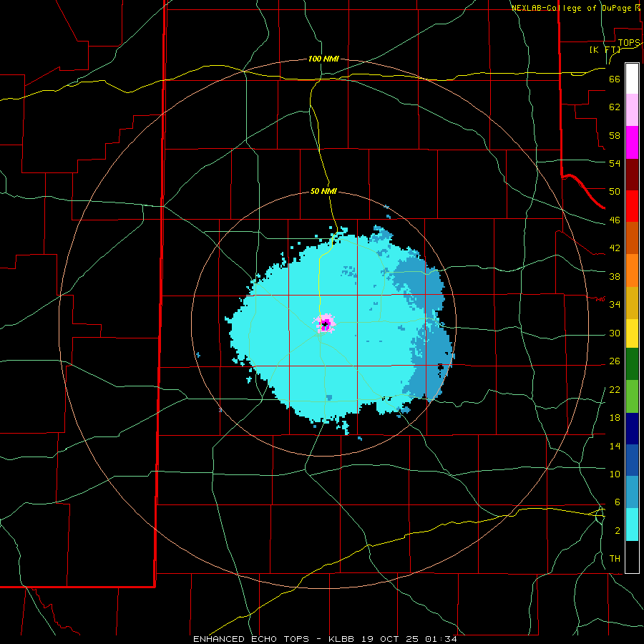
Task: Click the white 66 kft color swatch
Action: click(632, 79)
